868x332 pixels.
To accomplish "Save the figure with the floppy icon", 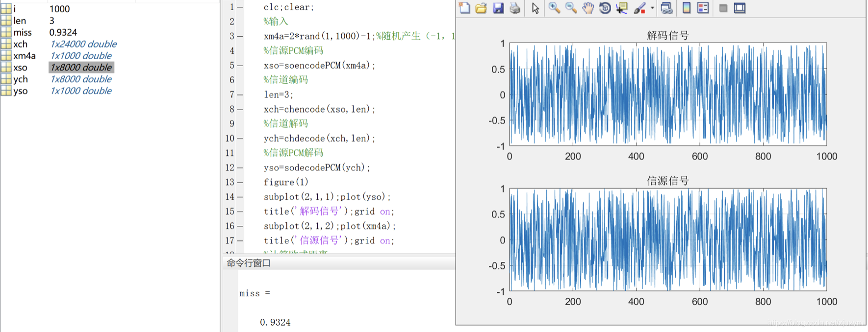I will (498, 8).
